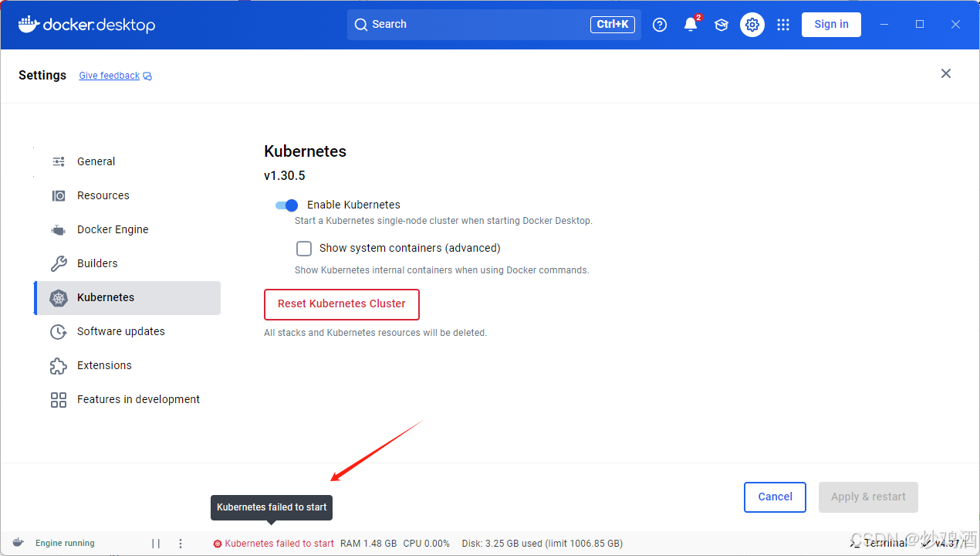Open the Software updates settings section

[127, 331]
